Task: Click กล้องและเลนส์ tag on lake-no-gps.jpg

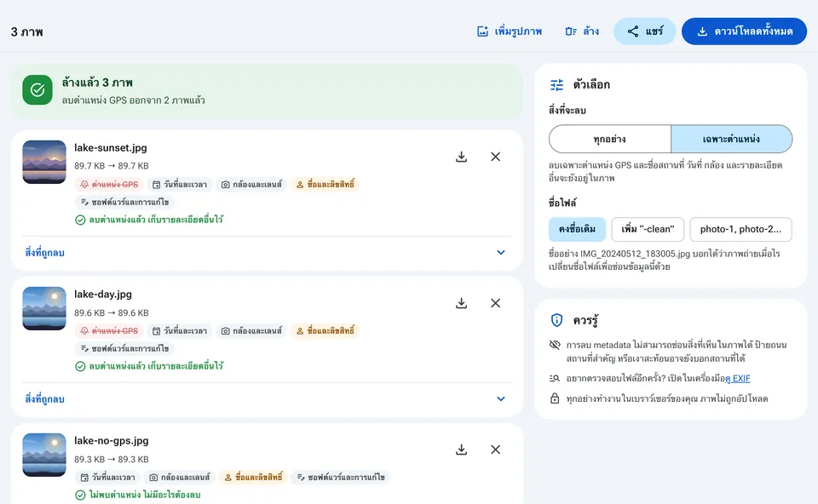Action: pyautogui.click(x=180, y=478)
